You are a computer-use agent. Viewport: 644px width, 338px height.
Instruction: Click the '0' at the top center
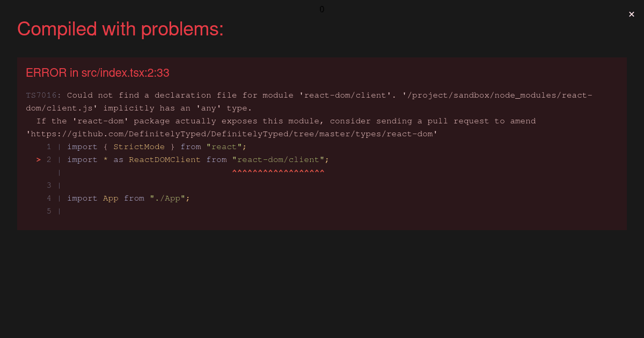[x=322, y=9]
